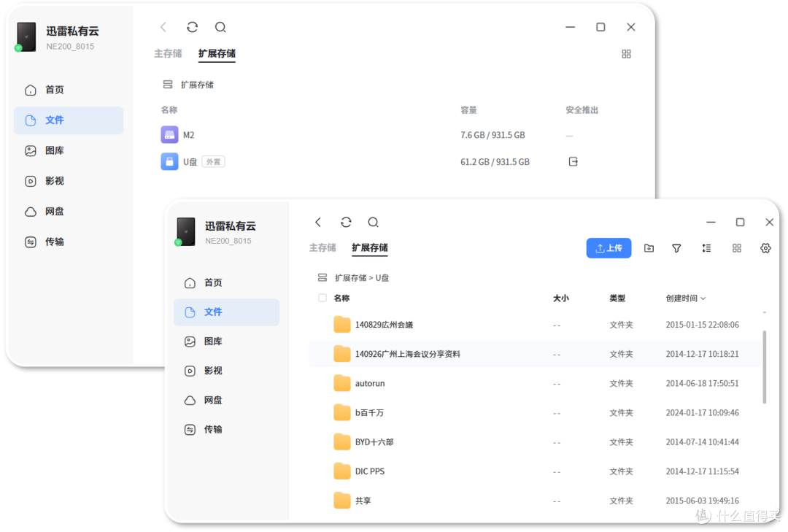The height and width of the screenshot is (532, 788).
Task: Create a new folder with toolbar icon
Action: [x=649, y=248]
